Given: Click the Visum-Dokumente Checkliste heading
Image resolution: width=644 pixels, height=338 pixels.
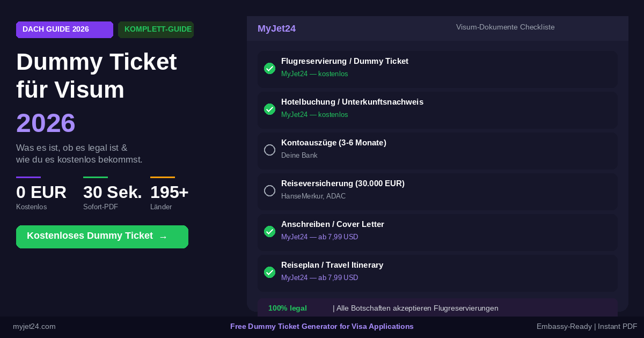Looking at the screenshot, I should pos(505,27).
